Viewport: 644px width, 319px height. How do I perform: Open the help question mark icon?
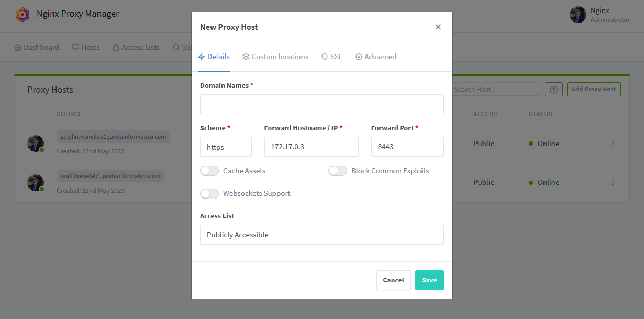553,89
